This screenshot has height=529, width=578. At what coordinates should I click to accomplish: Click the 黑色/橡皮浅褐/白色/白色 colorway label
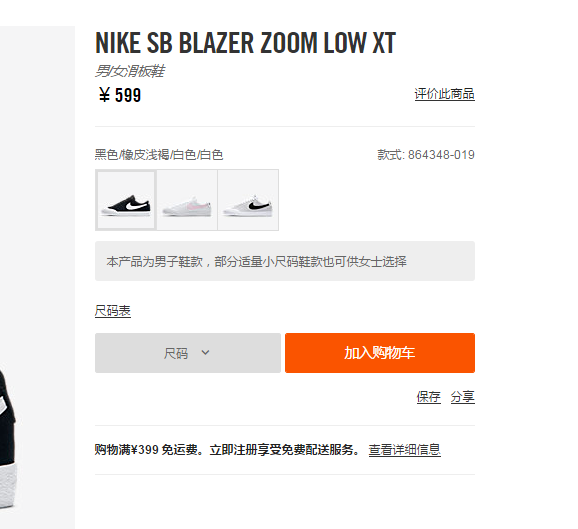(159, 155)
